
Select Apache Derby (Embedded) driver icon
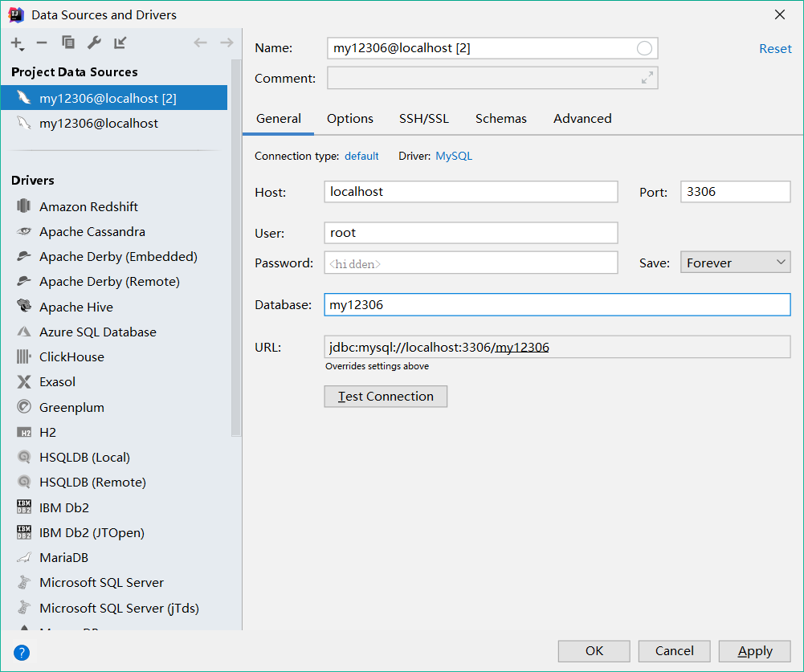pyautogui.click(x=23, y=256)
